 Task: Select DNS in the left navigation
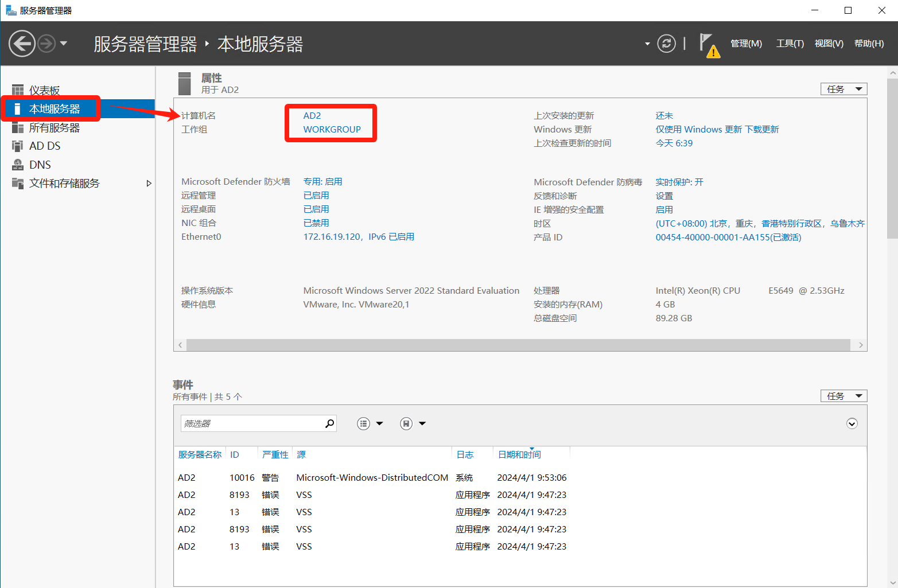coord(40,165)
